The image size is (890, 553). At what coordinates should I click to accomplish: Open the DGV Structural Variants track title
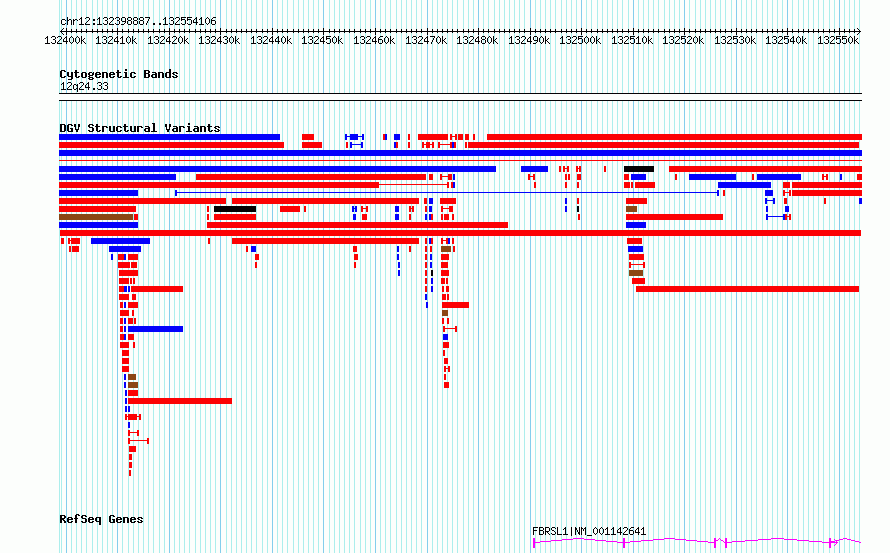tap(140, 128)
